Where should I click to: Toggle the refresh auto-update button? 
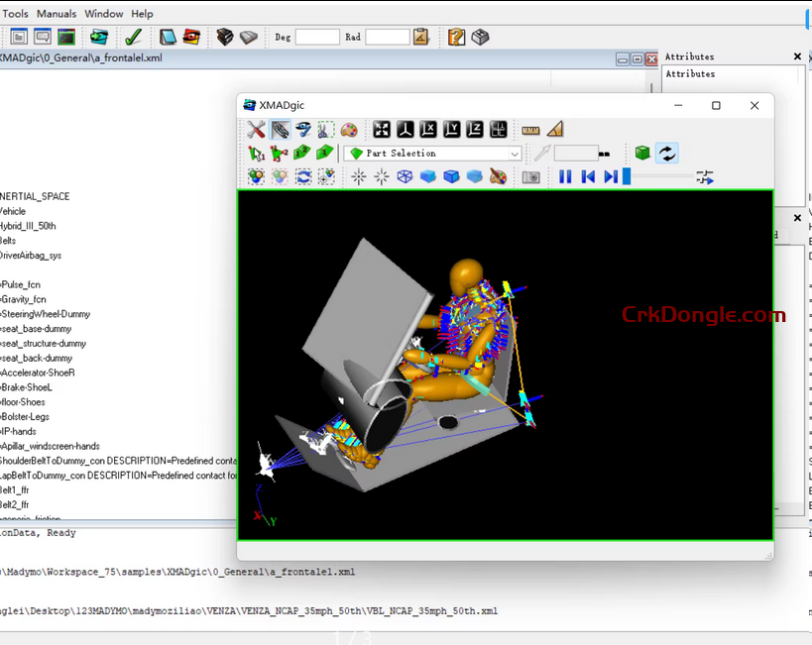point(667,153)
